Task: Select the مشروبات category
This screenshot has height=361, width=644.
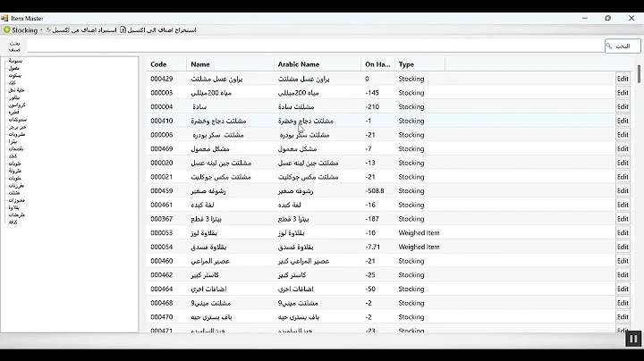Action: point(17,134)
